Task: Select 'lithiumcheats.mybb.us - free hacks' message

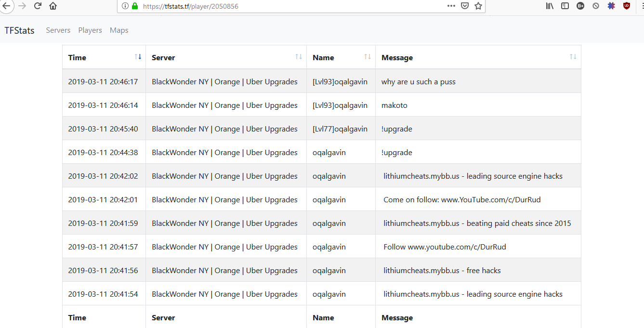Action: (442, 270)
